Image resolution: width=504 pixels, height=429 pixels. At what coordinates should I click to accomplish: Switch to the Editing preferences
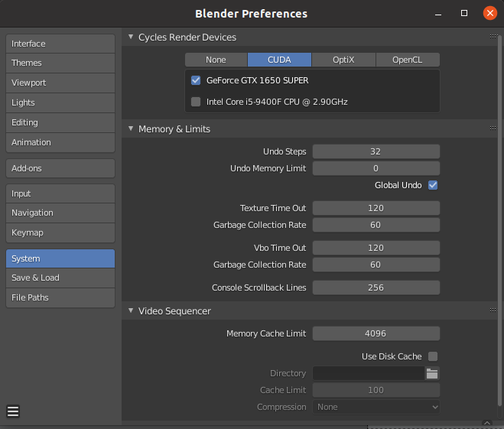click(60, 123)
